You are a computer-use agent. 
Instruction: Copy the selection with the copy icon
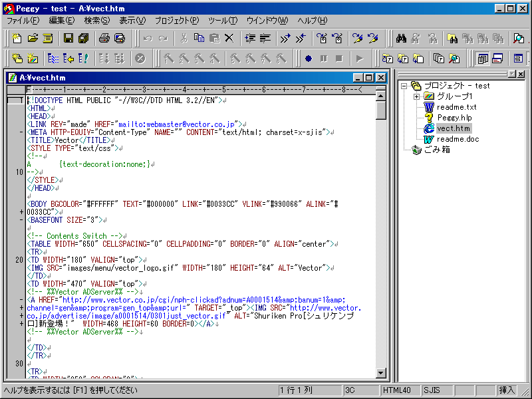coord(199,39)
